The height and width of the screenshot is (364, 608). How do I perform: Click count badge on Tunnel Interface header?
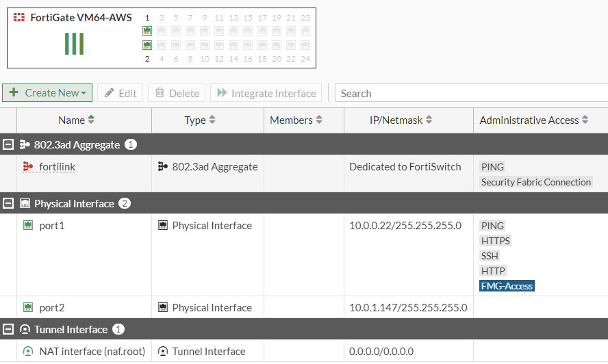[x=118, y=329]
